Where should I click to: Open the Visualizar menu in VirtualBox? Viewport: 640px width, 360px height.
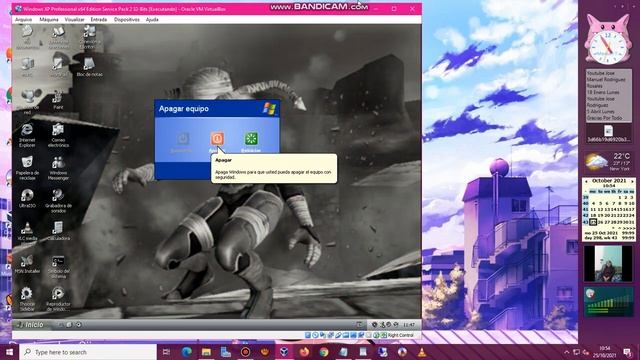(x=74, y=19)
